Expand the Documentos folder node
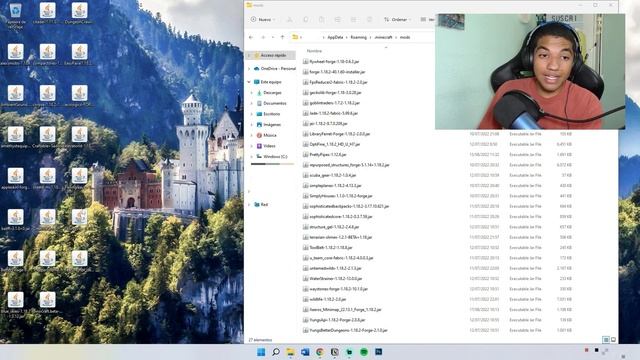This screenshot has height=360, width=640. pyautogui.click(x=252, y=103)
